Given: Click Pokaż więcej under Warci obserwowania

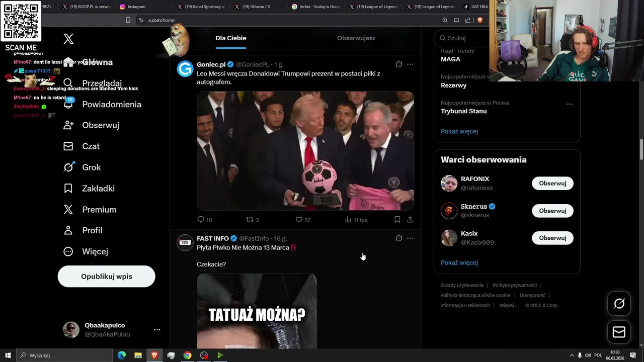Looking at the screenshot, I should pos(459,262).
